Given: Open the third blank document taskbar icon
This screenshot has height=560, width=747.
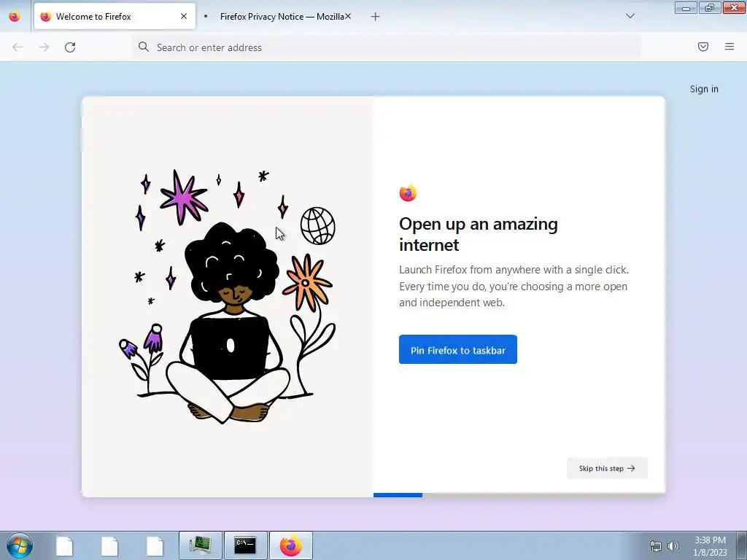Looking at the screenshot, I should (x=155, y=546).
